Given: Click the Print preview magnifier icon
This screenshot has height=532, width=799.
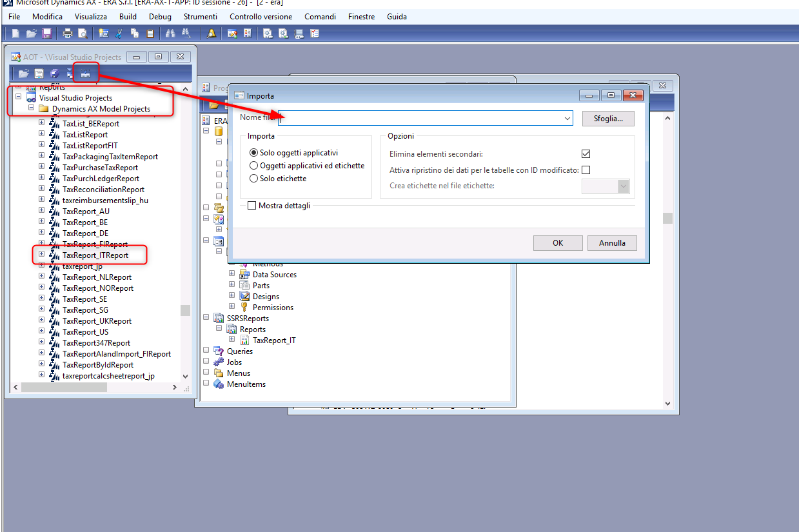Looking at the screenshot, I should [x=82, y=33].
